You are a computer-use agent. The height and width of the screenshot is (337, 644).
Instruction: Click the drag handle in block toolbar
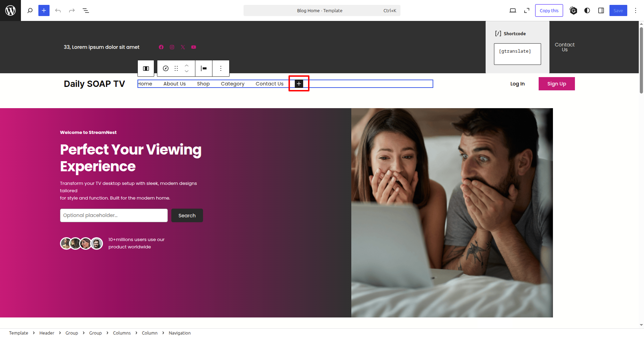(x=176, y=68)
